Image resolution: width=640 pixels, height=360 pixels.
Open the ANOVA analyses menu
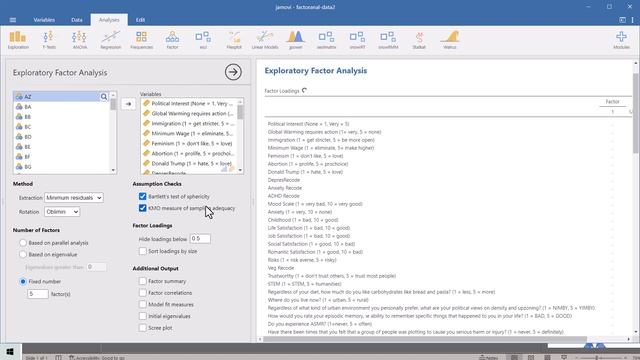pyautogui.click(x=80, y=40)
